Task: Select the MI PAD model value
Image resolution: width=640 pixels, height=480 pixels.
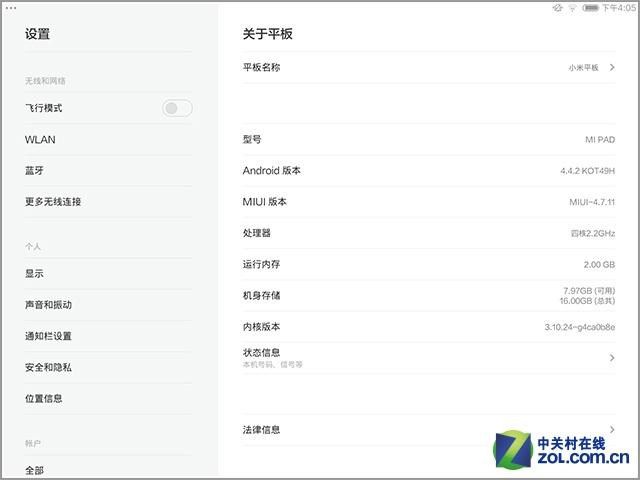Action: 600,140
